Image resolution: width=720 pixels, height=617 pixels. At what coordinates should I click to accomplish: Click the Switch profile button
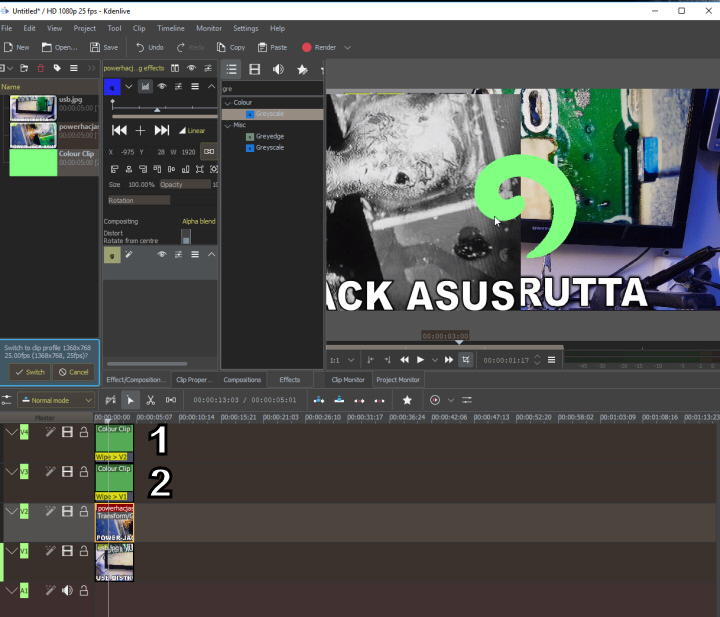(30, 372)
